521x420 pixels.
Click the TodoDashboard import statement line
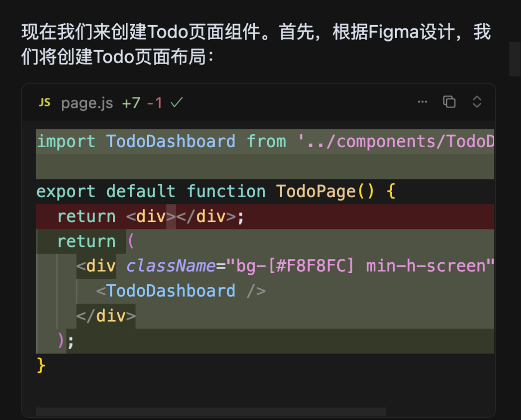193,141
